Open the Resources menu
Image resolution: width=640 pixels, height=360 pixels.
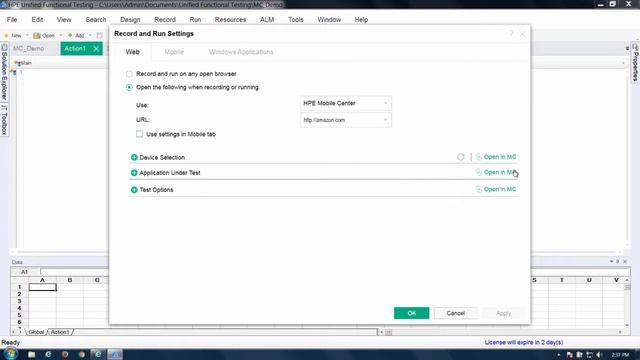(230, 20)
